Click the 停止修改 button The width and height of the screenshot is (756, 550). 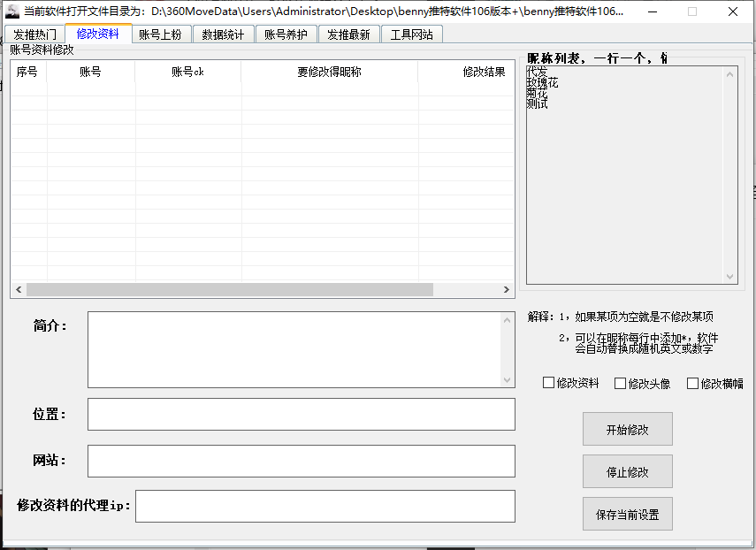(627, 471)
